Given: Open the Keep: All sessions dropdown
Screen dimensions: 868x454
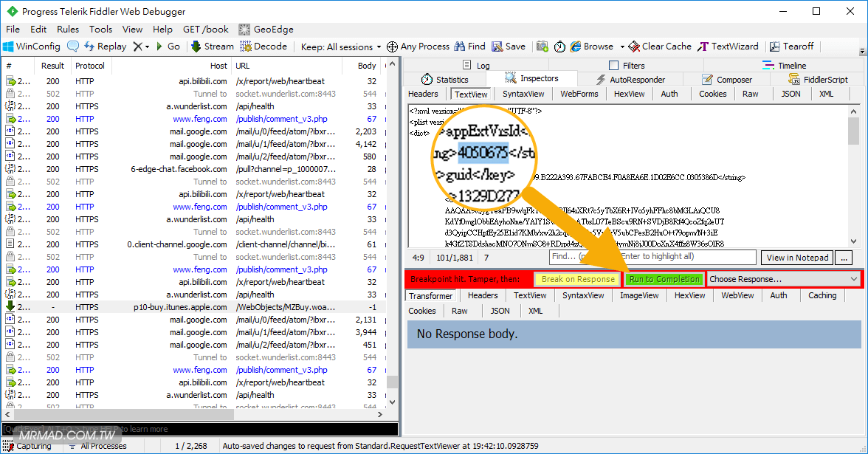Looking at the screenshot, I should click(x=341, y=47).
